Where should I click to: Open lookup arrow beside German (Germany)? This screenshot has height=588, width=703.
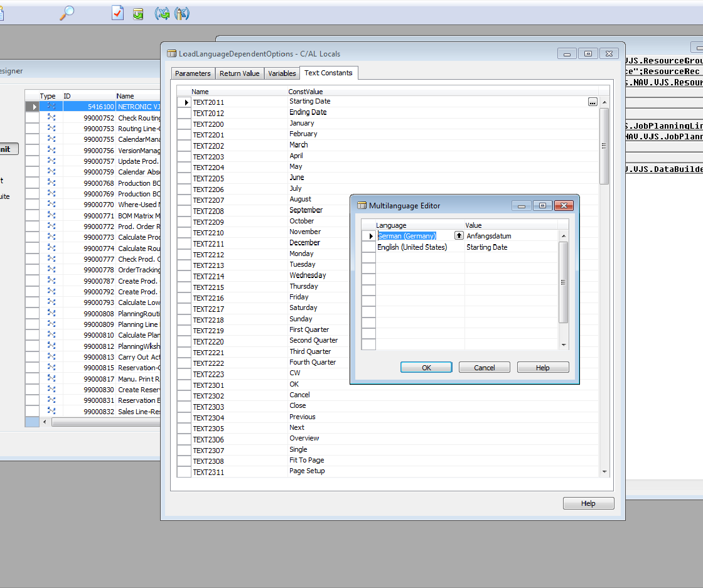(459, 236)
